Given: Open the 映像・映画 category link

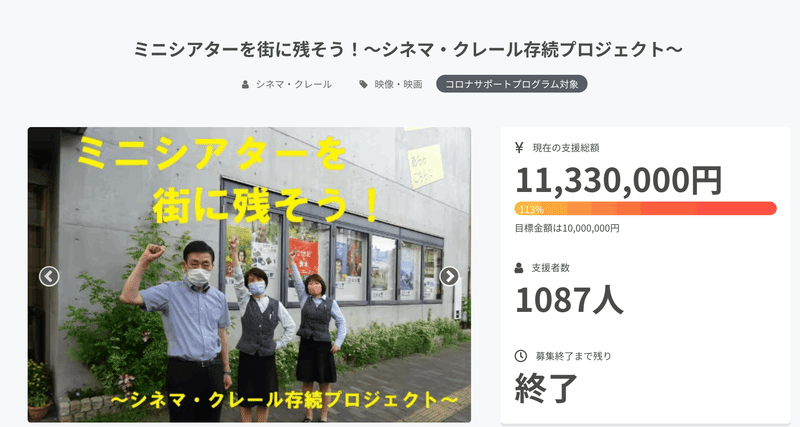Looking at the screenshot, I should pos(398,84).
